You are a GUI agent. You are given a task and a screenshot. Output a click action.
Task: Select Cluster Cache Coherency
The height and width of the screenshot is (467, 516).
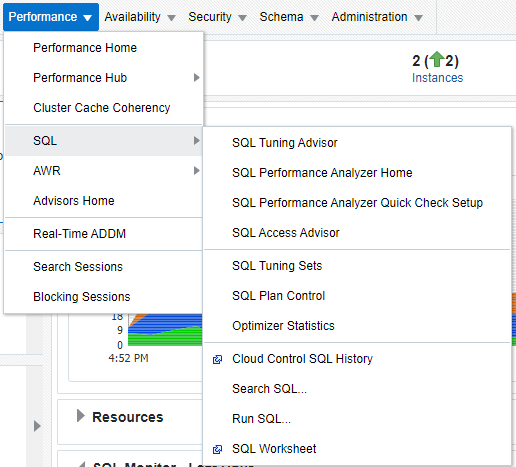[x=103, y=108]
